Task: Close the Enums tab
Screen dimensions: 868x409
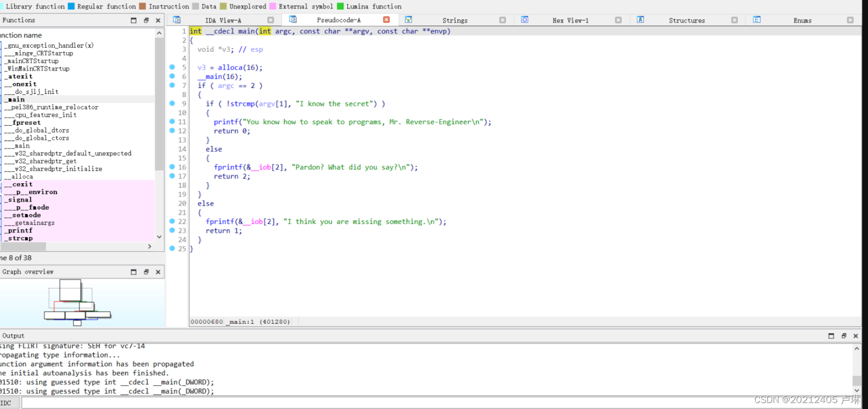Action: [x=850, y=20]
